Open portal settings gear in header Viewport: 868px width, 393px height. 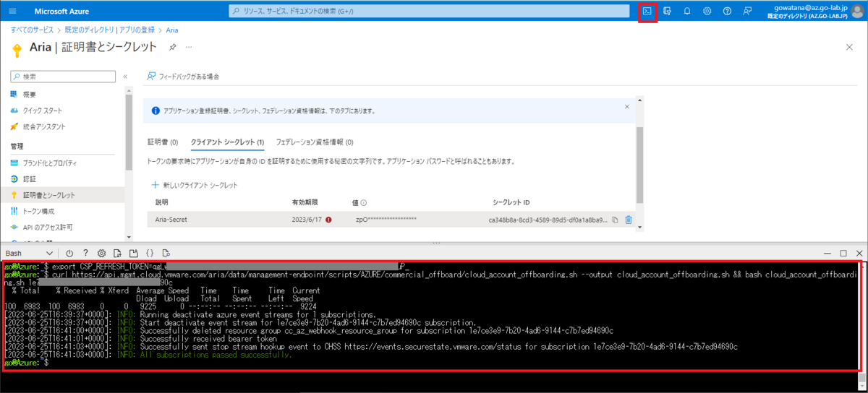(x=707, y=11)
